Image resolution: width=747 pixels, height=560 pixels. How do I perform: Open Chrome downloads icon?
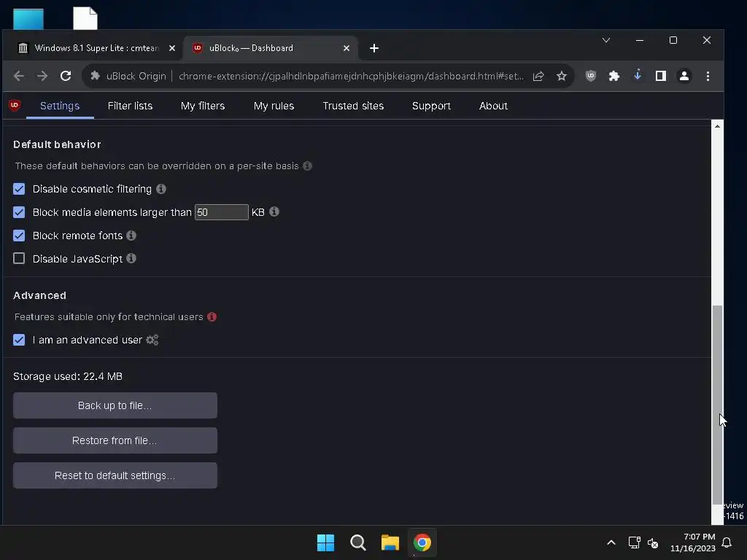(638, 75)
